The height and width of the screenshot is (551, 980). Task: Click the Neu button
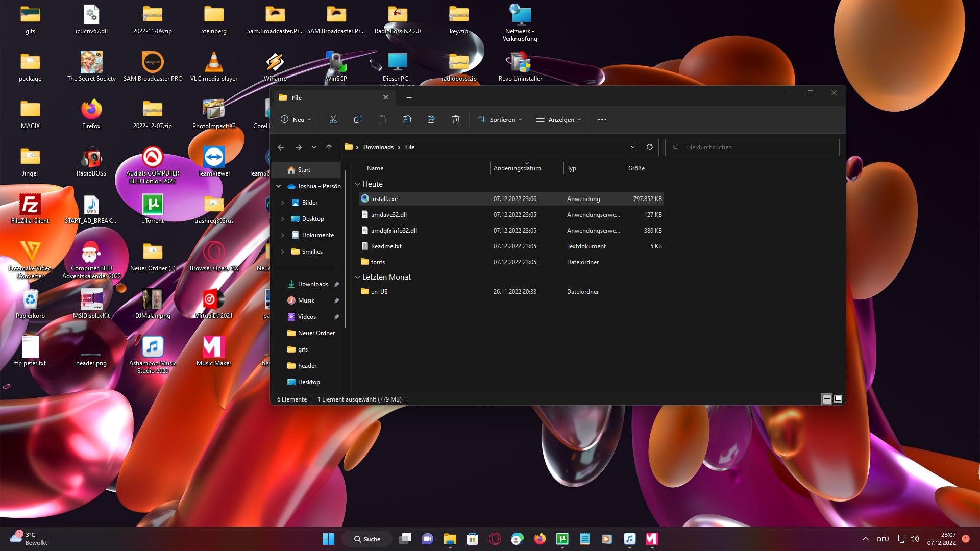coord(296,120)
